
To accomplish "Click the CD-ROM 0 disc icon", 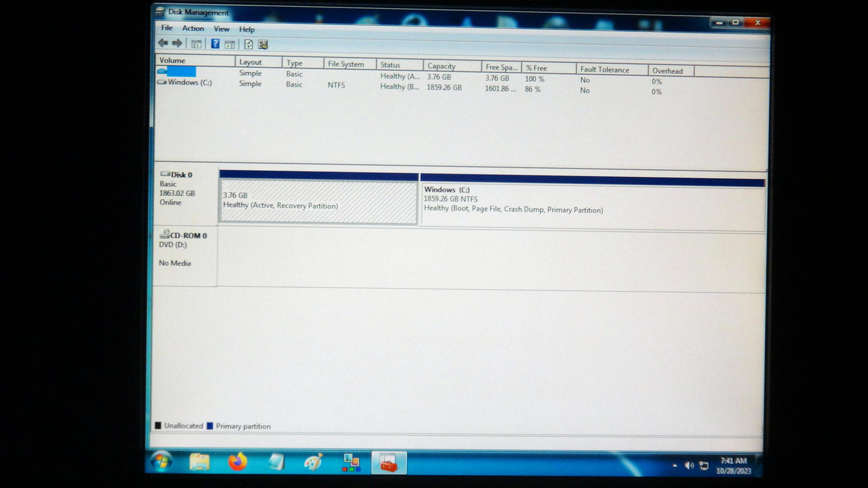I will point(164,235).
